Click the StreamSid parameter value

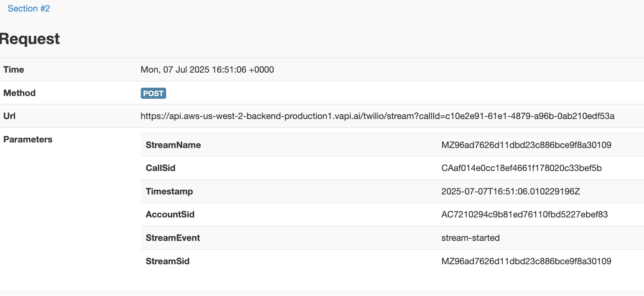(526, 261)
